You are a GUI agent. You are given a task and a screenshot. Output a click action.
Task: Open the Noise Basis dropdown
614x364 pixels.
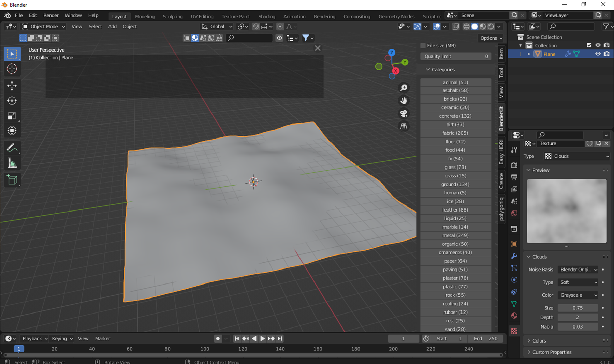[x=578, y=270]
